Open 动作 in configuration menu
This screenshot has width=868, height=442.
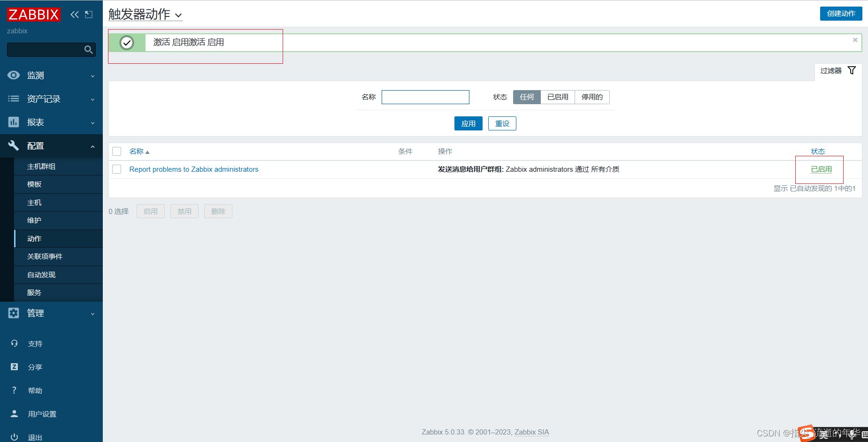(58, 239)
